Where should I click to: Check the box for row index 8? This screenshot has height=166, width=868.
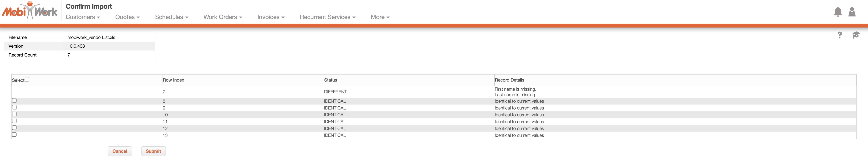coord(14,100)
